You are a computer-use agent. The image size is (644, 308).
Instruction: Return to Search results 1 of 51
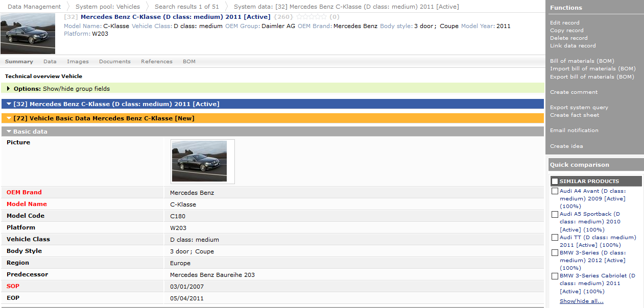pyautogui.click(x=187, y=7)
